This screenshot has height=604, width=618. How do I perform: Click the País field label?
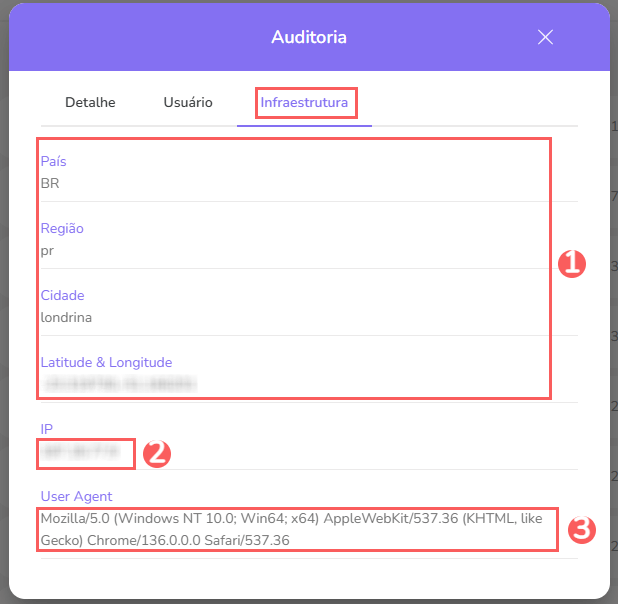[x=54, y=161]
